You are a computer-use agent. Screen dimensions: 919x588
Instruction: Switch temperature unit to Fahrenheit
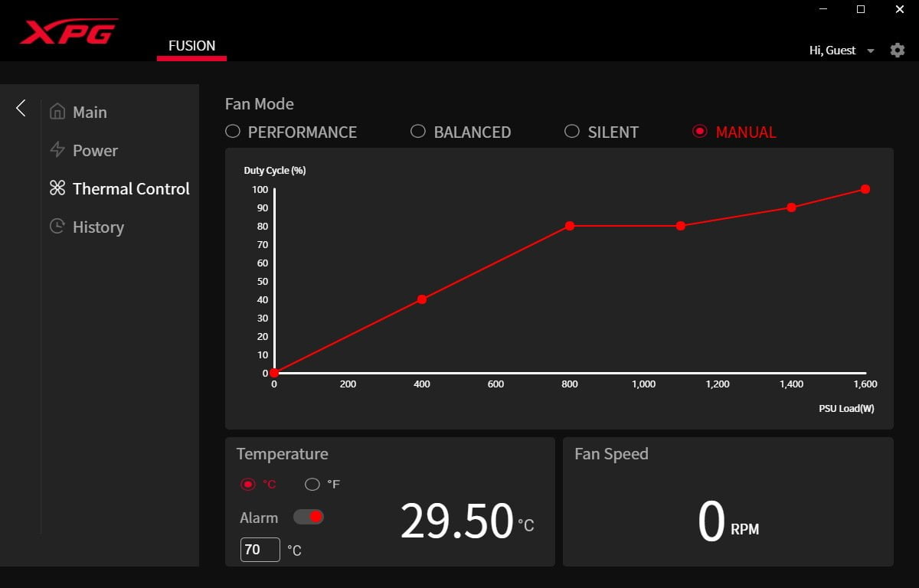[322, 484]
